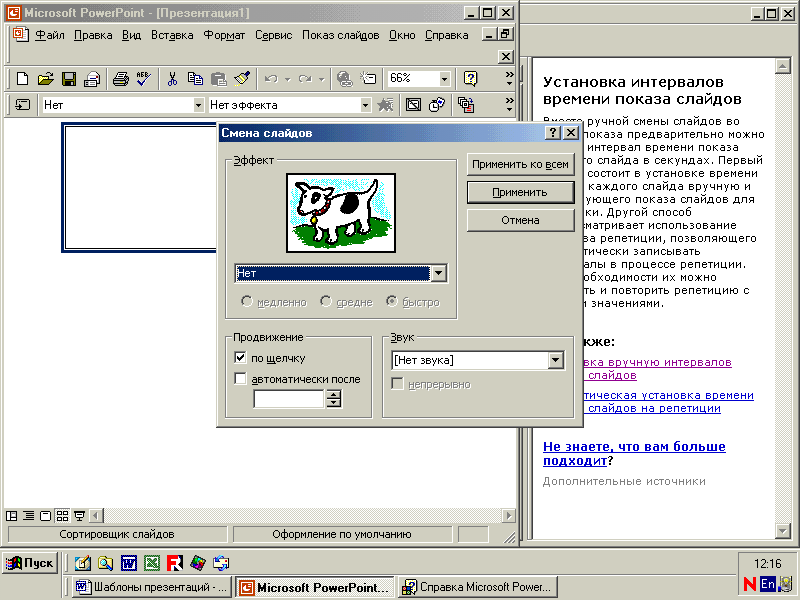This screenshot has height=600, width=800.
Task: Switch to Normal view icon at bottom
Action: pos(11,516)
